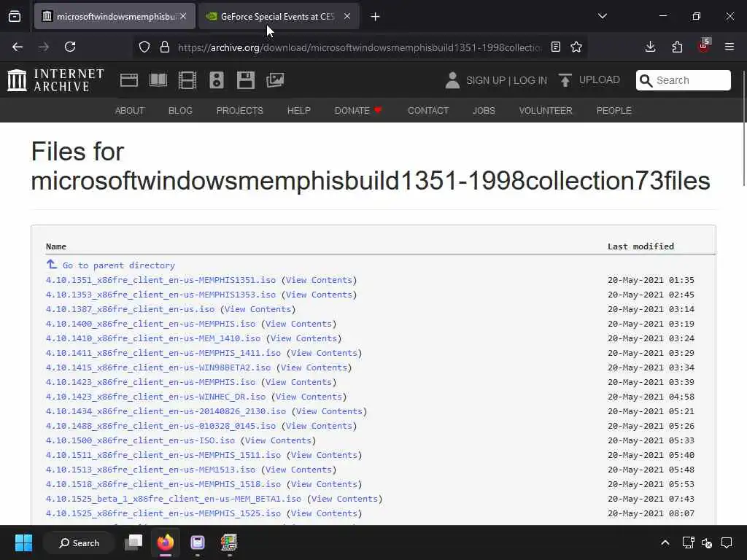The height and width of the screenshot is (560, 747).
Task: Click the browser address bar URL
Action: [360, 47]
